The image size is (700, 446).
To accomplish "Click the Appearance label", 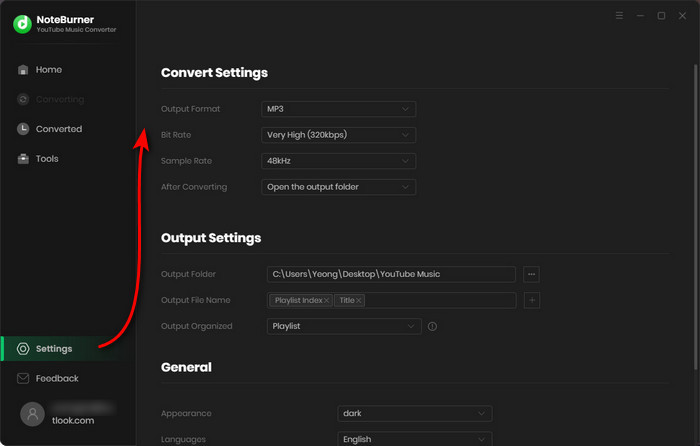I will (186, 413).
